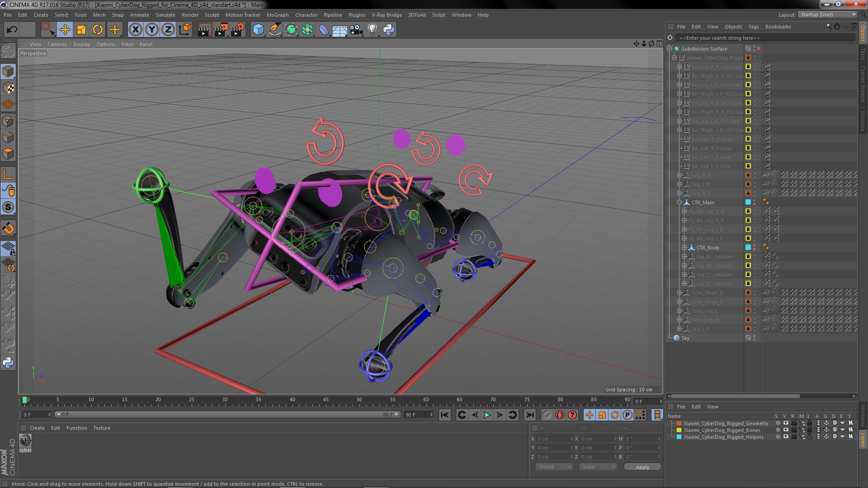
Task: Click the Apply button
Action: [642, 467]
